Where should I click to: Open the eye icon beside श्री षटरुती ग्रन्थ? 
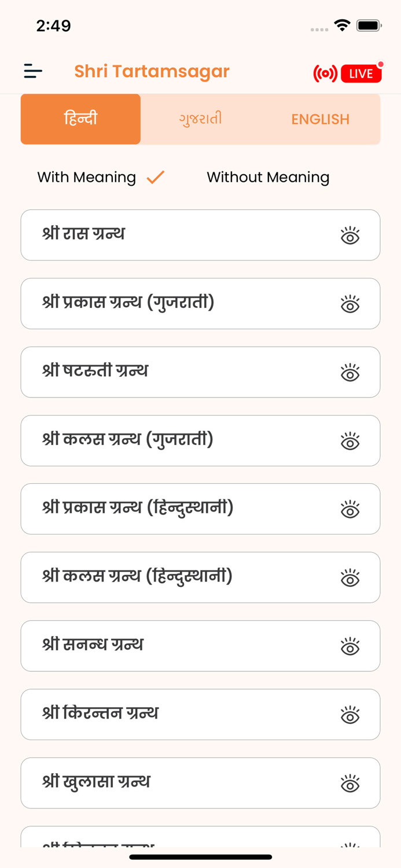click(x=350, y=372)
